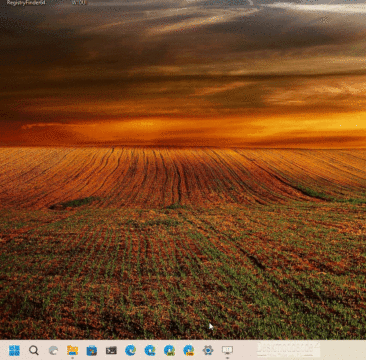Launch Microsoft Store from taskbar
Viewport: 366px width, 360px height.
click(92, 350)
